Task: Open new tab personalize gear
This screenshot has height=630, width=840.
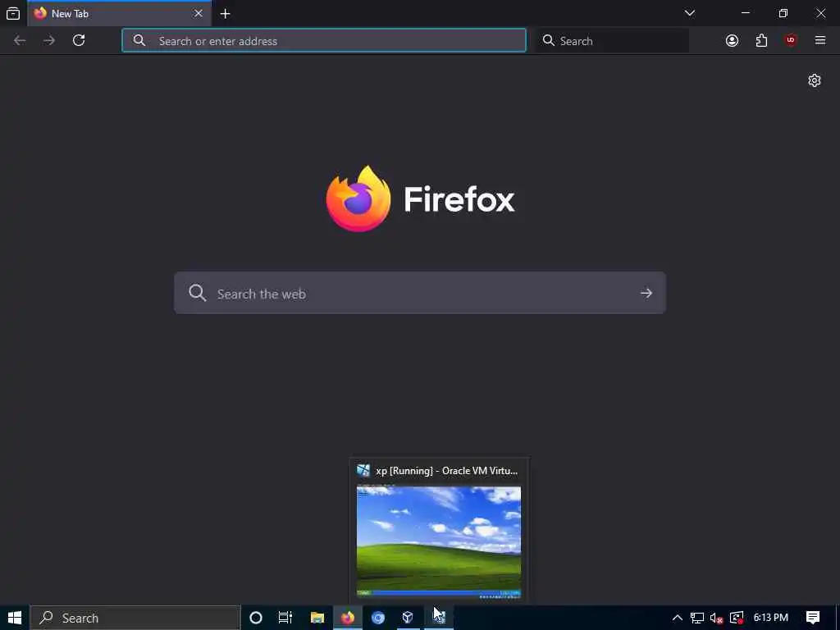Action: point(815,80)
